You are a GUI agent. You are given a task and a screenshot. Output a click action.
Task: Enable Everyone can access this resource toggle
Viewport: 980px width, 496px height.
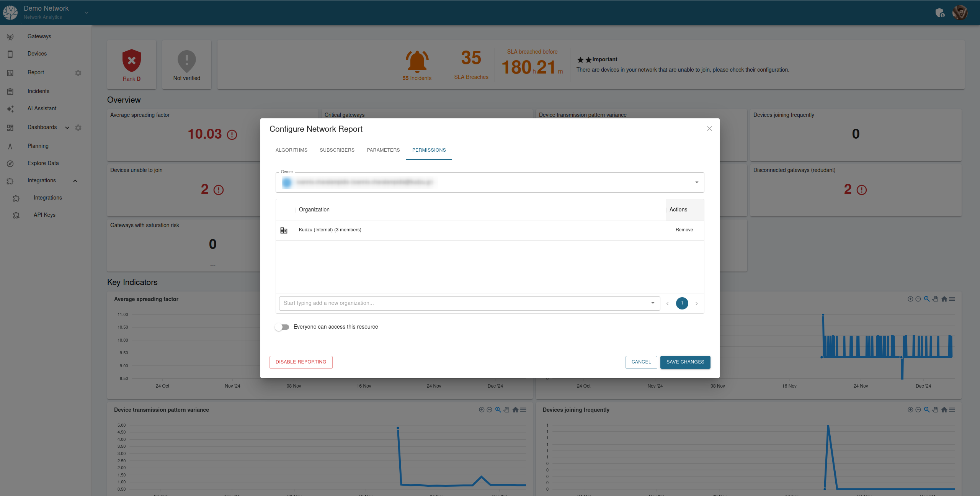click(x=282, y=327)
